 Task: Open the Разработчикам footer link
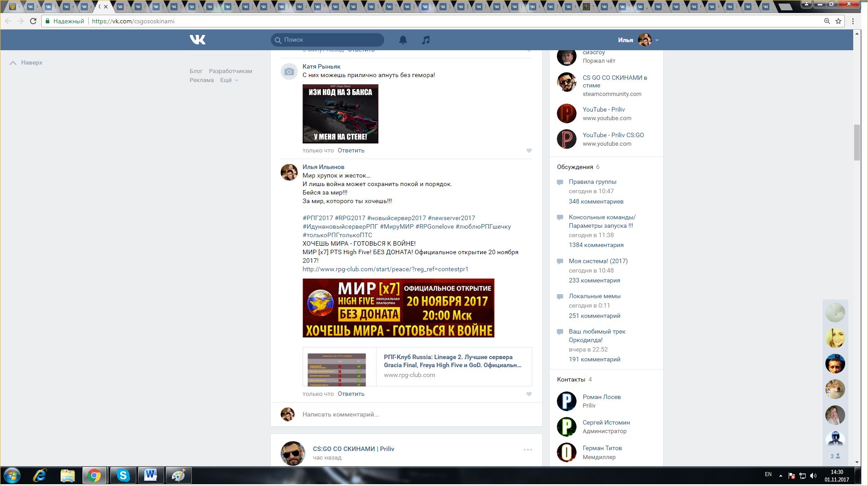(x=230, y=71)
